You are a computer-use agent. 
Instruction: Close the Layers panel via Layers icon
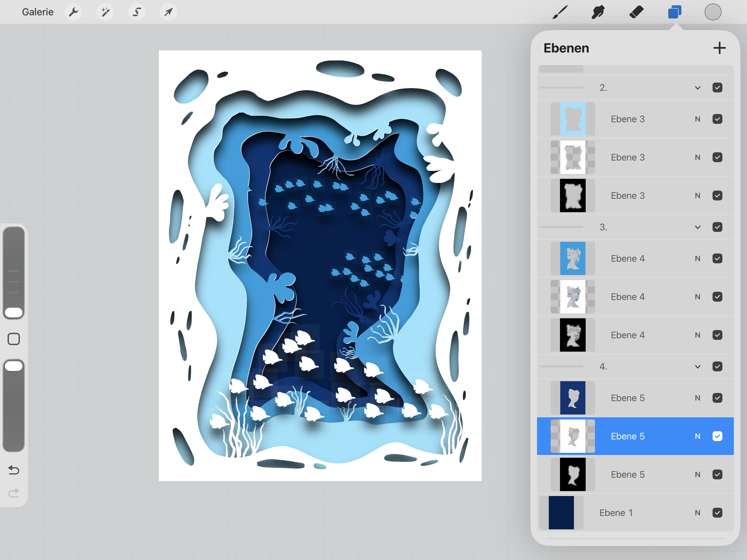pos(674,12)
